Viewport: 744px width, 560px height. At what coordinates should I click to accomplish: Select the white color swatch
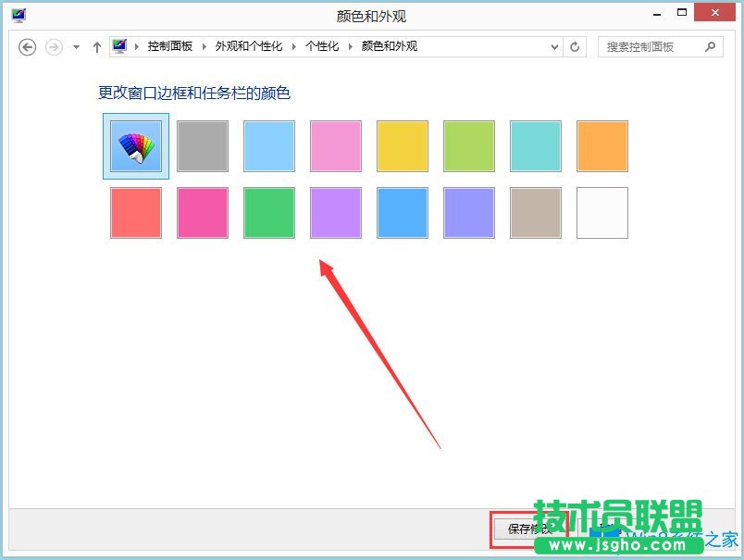[x=602, y=212]
